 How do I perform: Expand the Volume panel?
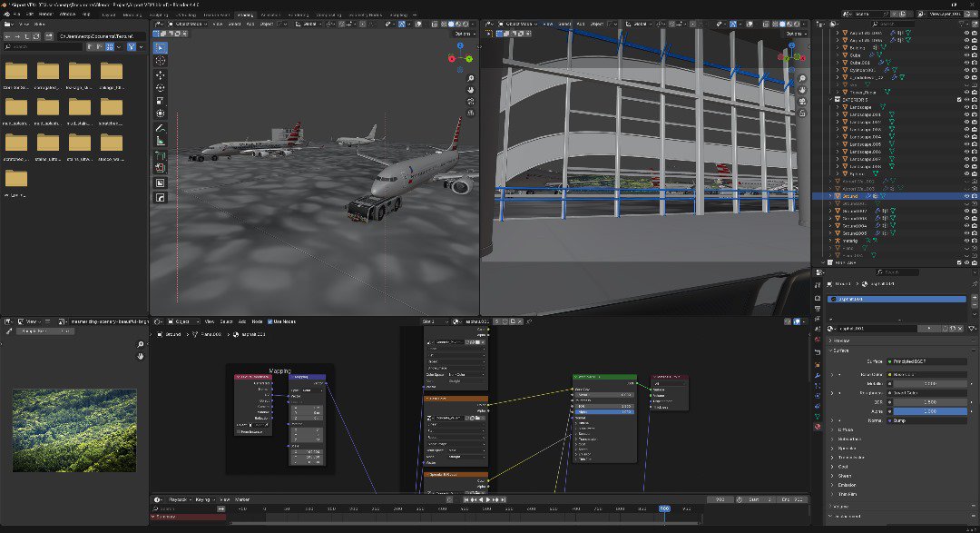tap(840, 506)
